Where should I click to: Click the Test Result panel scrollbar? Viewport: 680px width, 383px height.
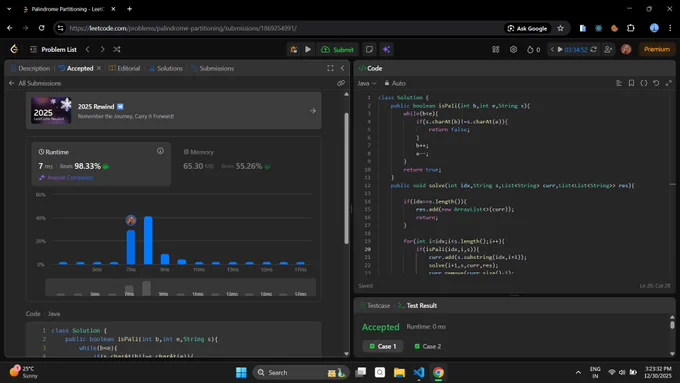[672, 324]
